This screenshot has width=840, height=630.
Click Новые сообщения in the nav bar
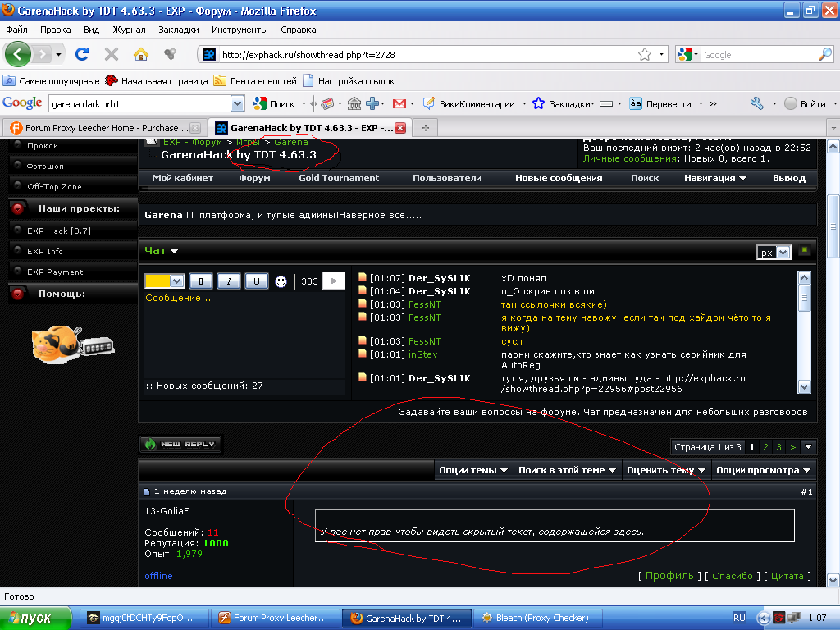pyautogui.click(x=559, y=178)
